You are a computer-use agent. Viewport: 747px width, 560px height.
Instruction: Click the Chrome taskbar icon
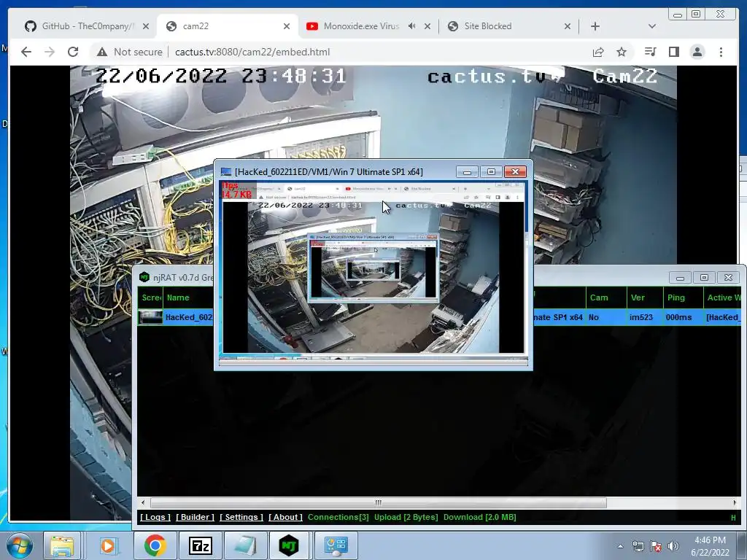tap(155, 545)
